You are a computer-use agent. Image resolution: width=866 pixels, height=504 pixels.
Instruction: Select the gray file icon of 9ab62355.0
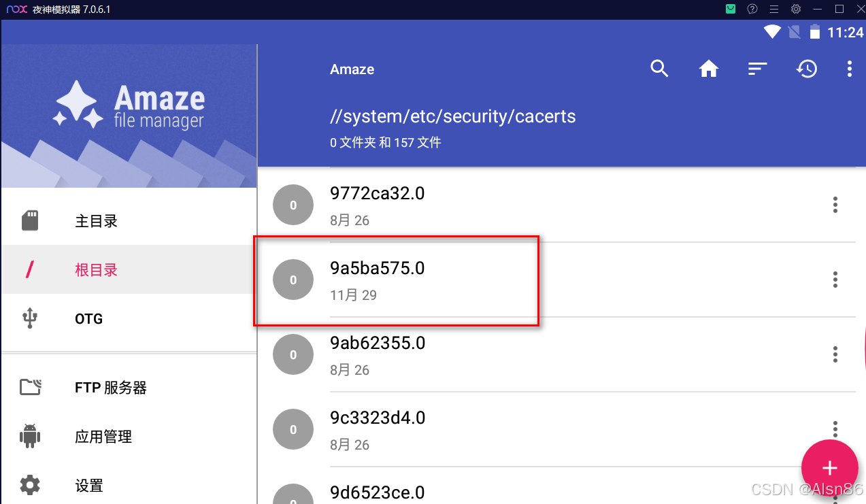[x=293, y=354]
